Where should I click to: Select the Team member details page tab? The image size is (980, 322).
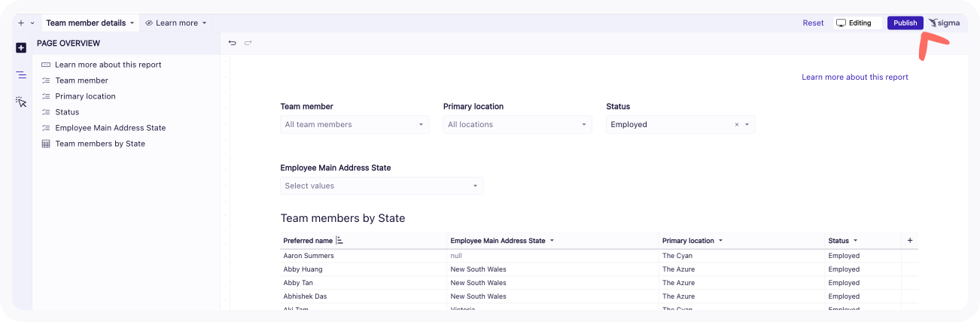86,23
